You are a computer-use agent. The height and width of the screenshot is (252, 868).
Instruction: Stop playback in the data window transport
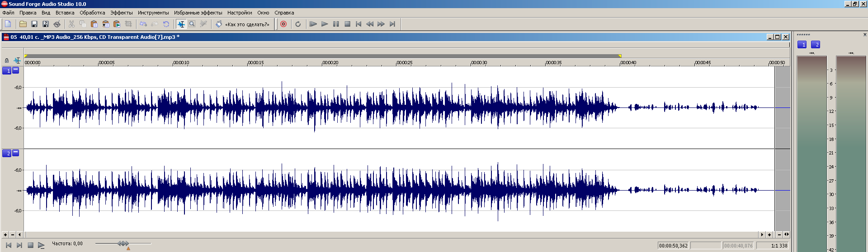pos(30,245)
